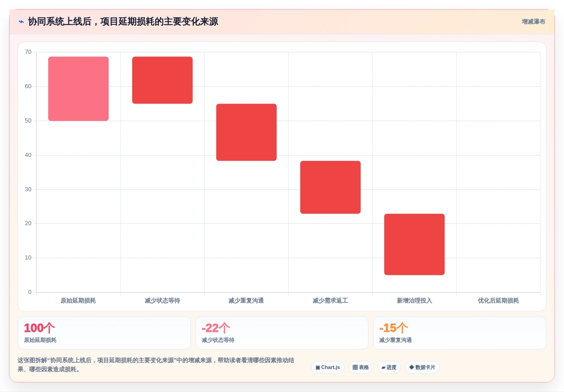Click the lightning icon beside the title
Image resolution: width=564 pixels, height=392 pixels.
pyautogui.click(x=21, y=21)
